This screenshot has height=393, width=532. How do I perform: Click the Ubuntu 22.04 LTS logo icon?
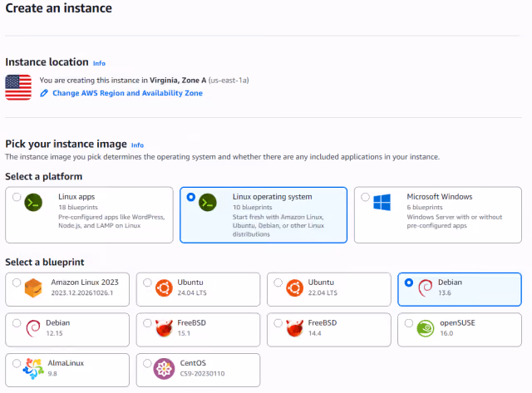[294, 287]
